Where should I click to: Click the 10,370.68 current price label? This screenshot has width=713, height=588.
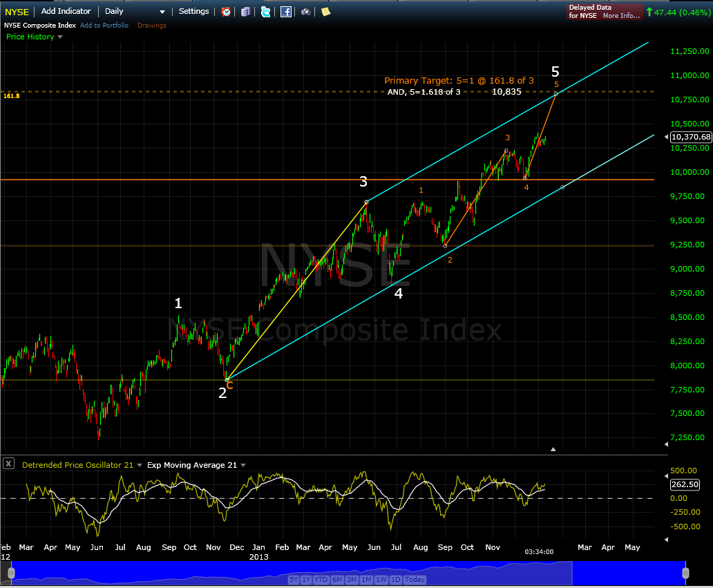pyautogui.click(x=691, y=137)
